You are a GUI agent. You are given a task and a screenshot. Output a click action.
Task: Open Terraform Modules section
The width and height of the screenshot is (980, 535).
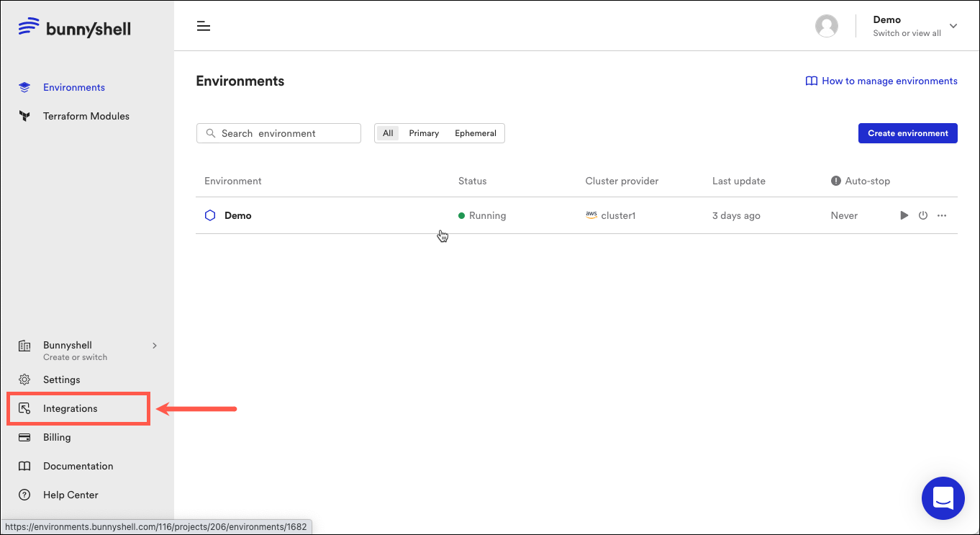[x=86, y=116]
